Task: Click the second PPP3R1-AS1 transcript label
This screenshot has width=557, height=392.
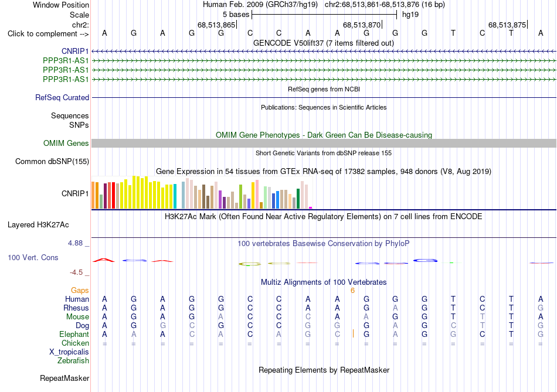Action: coord(66,70)
